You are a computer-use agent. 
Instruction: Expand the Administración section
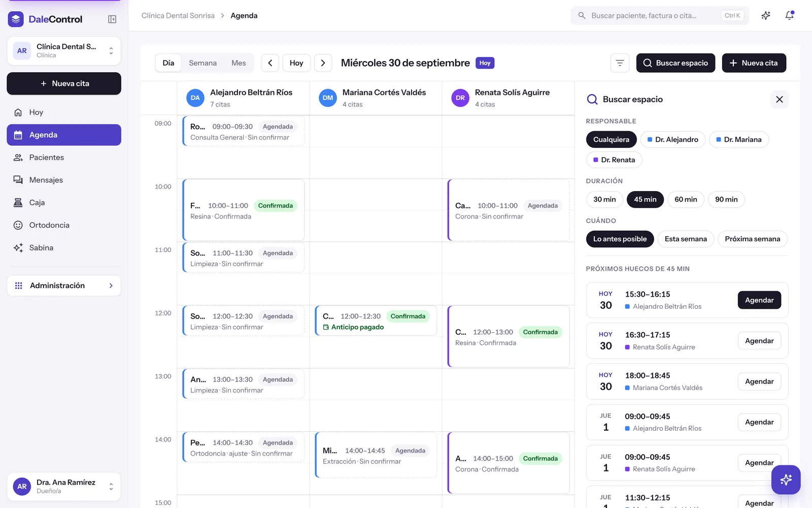click(x=64, y=285)
